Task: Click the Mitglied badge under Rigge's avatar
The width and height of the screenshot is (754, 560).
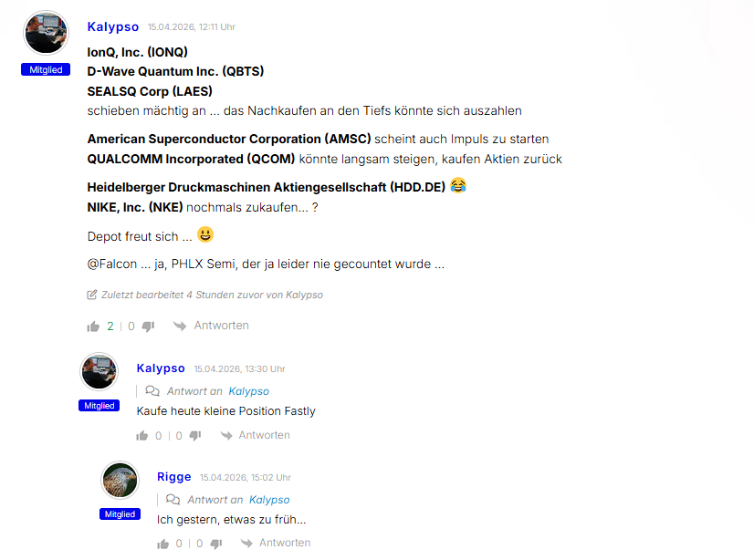Action: 120,513
